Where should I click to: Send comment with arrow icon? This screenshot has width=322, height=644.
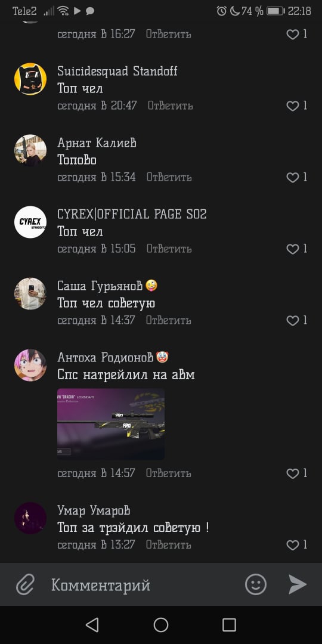pos(298,584)
